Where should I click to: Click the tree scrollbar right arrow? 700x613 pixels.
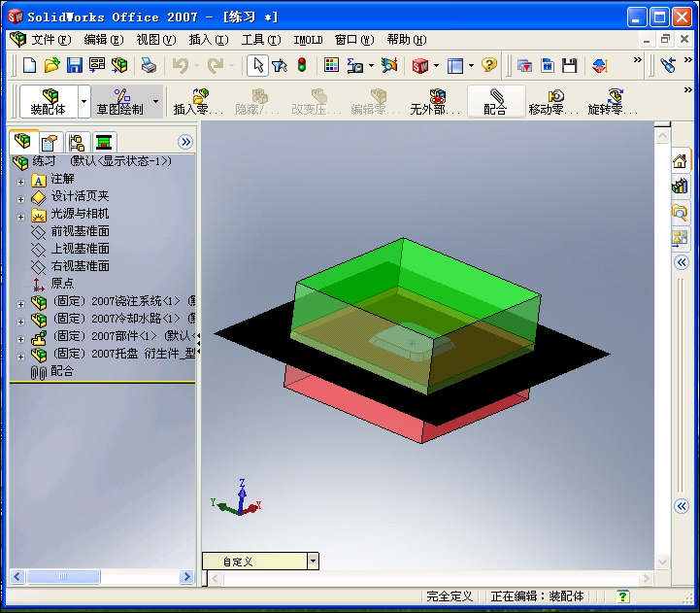[186, 576]
